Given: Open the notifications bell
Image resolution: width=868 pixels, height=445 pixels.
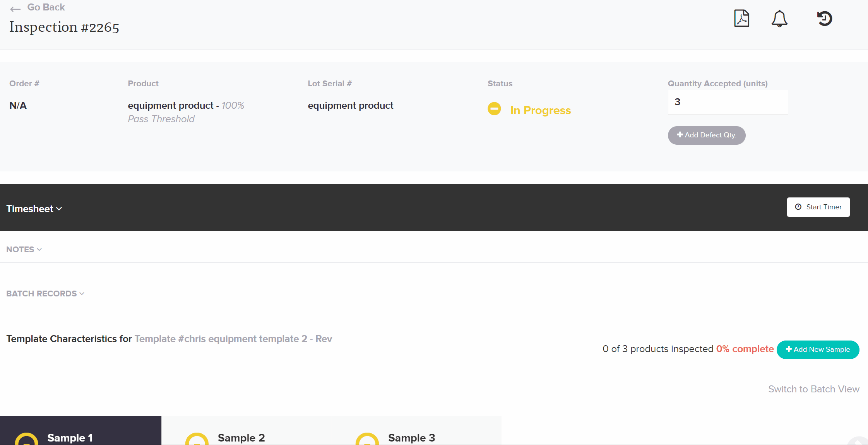Looking at the screenshot, I should pyautogui.click(x=779, y=18).
